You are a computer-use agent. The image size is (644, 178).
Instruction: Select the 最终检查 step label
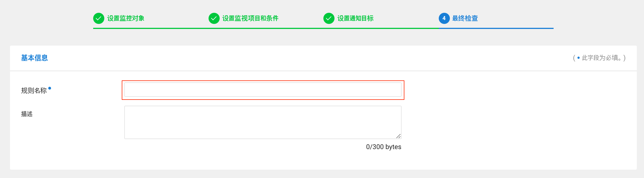(x=465, y=18)
